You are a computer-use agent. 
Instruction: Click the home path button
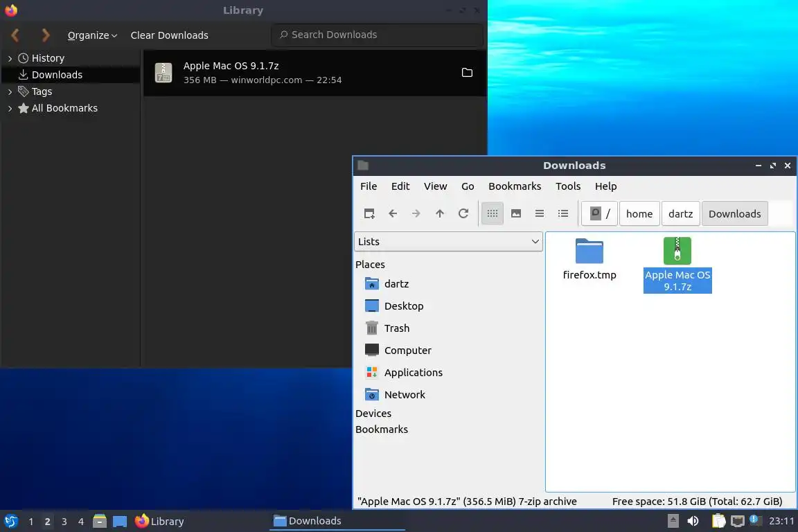pos(639,214)
